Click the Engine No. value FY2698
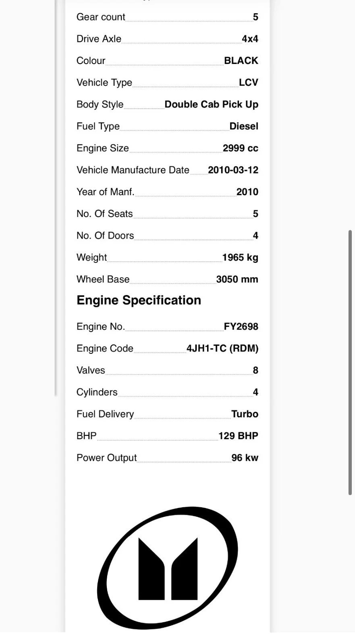 pyautogui.click(x=241, y=326)
